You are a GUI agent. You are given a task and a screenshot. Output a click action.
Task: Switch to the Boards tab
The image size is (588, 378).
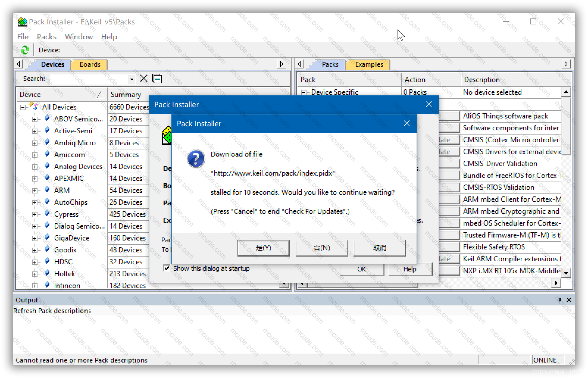[90, 64]
